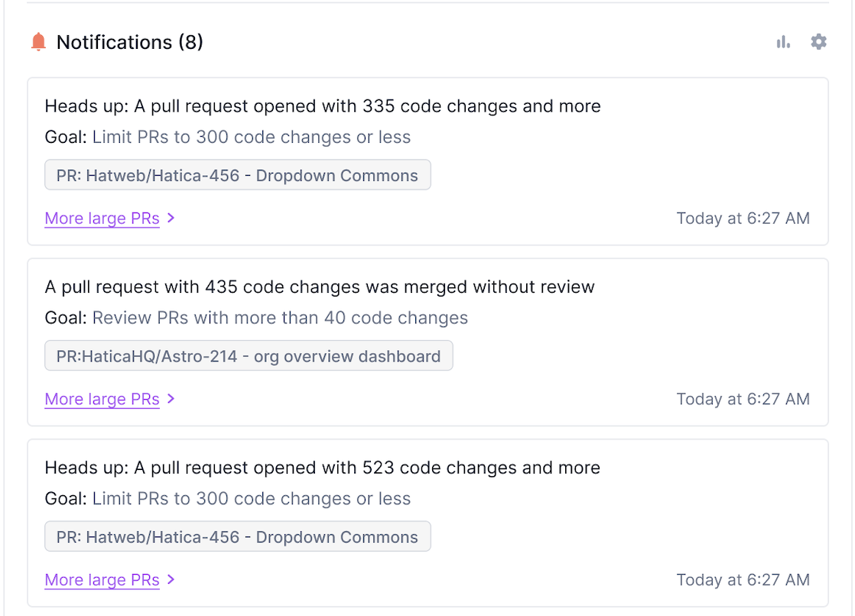Open the bar chart stats icon
The height and width of the screenshot is (616, 855).
[x=783, y=42]
